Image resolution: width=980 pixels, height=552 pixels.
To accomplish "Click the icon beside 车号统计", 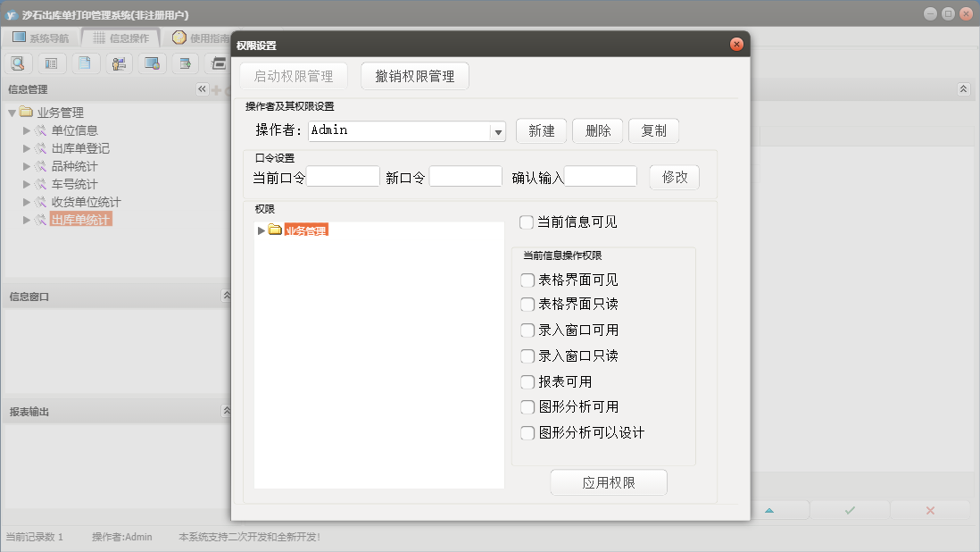I will (x=41, y=184).
